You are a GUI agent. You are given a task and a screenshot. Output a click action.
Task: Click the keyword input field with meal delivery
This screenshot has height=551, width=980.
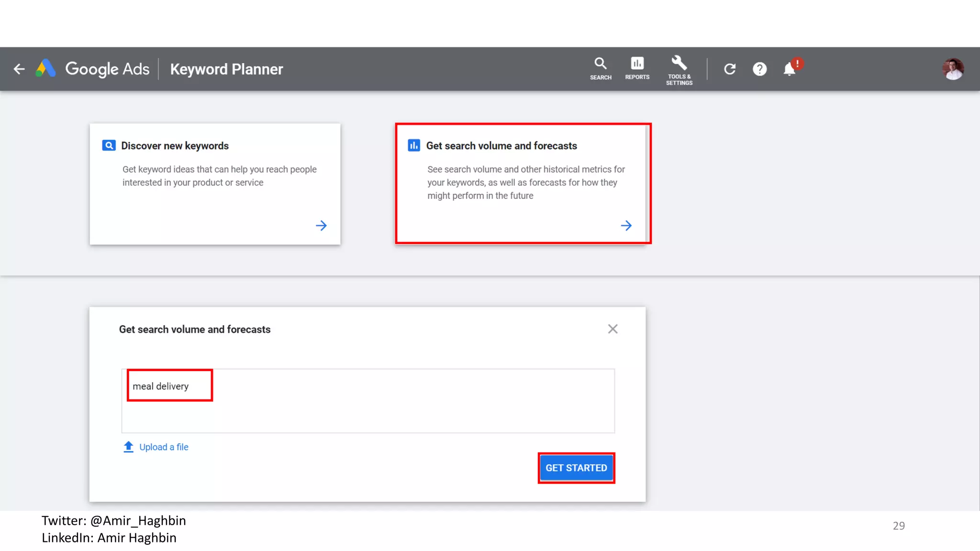tap(367, 401)
